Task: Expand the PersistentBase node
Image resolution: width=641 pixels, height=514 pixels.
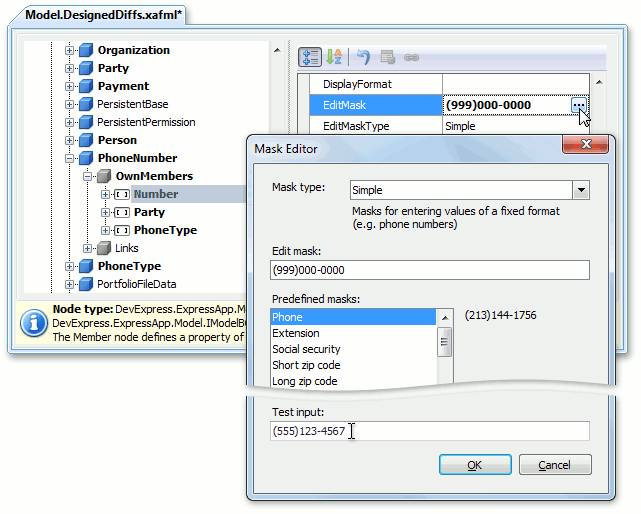Action: (69, 104)
